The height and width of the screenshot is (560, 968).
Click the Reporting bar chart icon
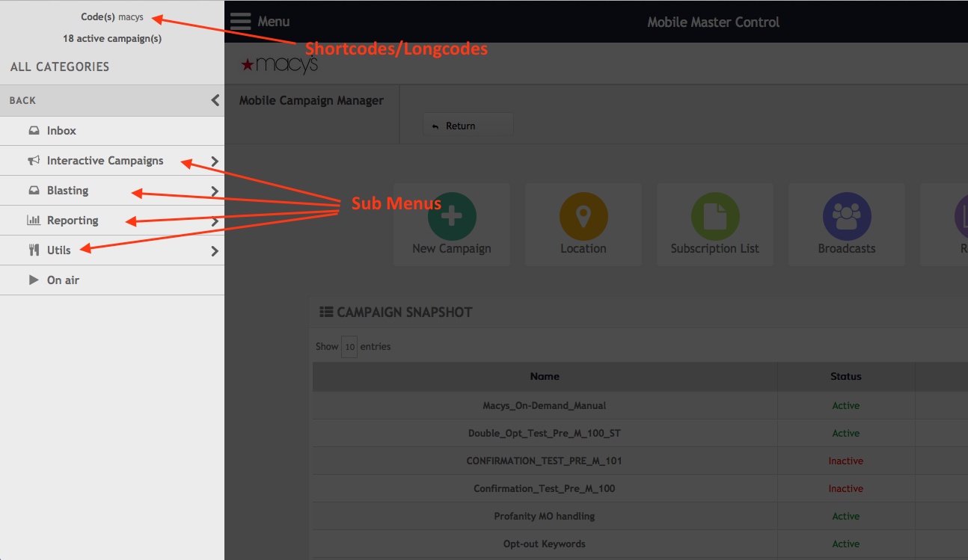(x=34, y=221)
